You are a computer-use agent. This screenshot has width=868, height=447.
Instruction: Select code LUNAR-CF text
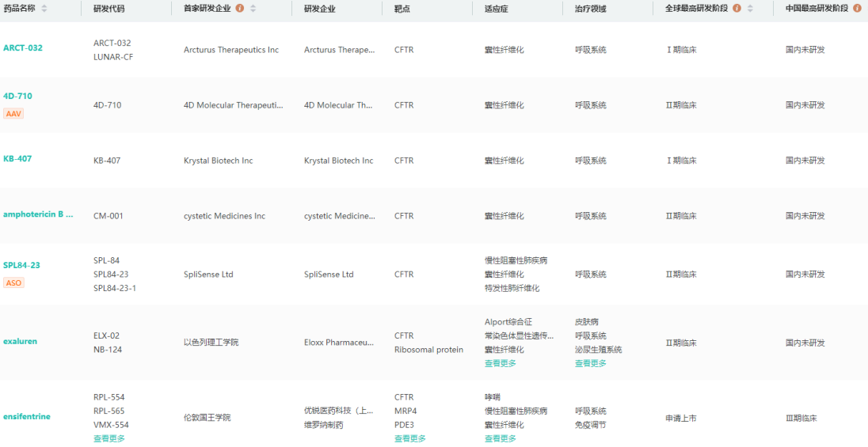coord(113,56)
